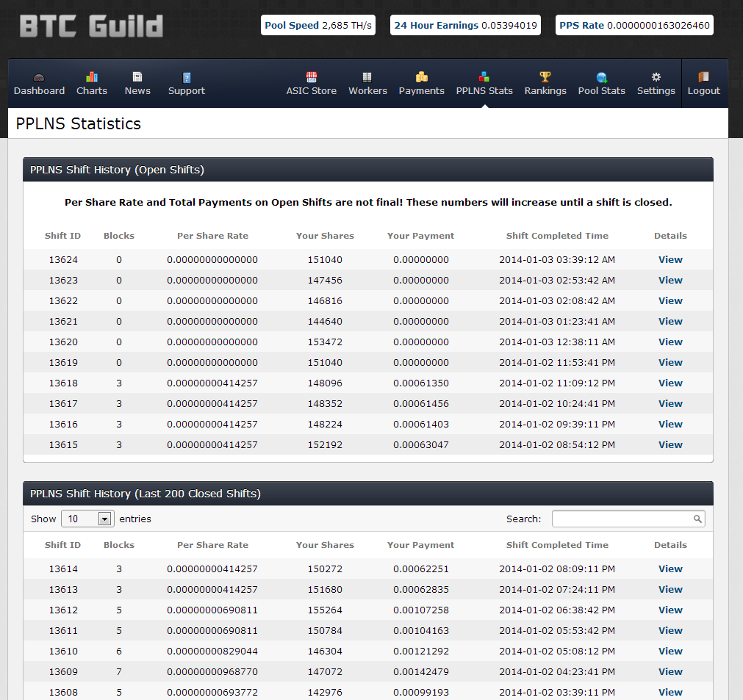Select payment value 0.00142479

coord(421,671)
